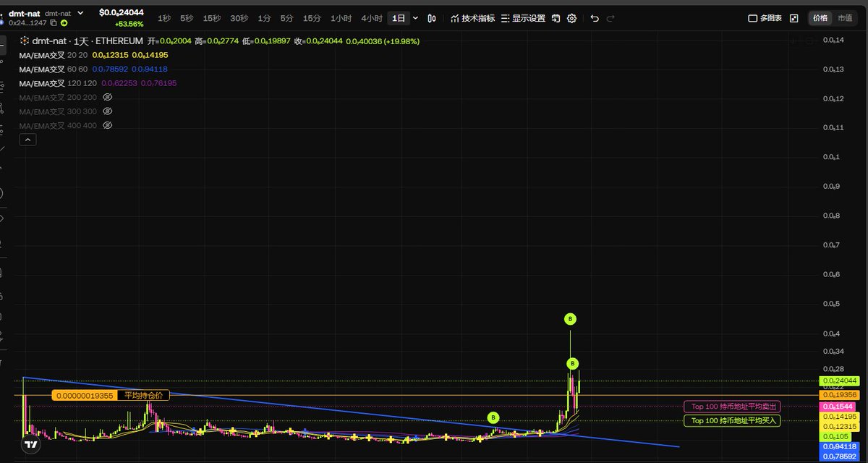Select the 1小时 timeframe
Screen dimensions: 868x463
341,18
